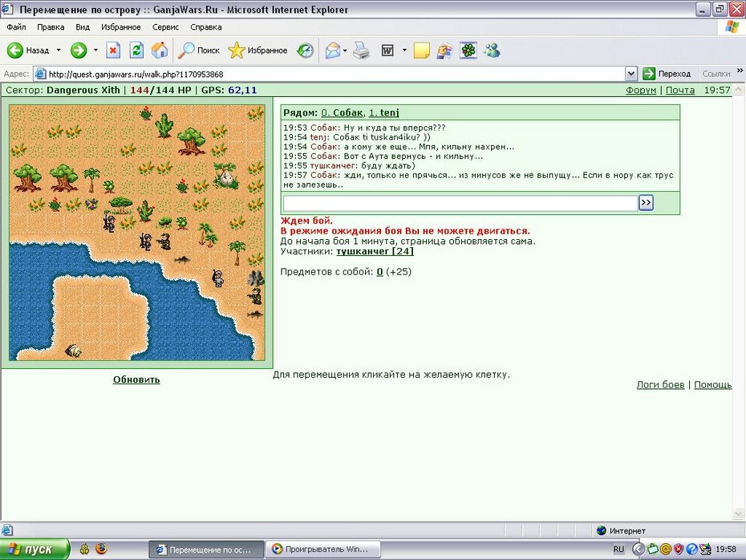
Task: Expand the address bar dropdown arrow
Action: (630, 74)
